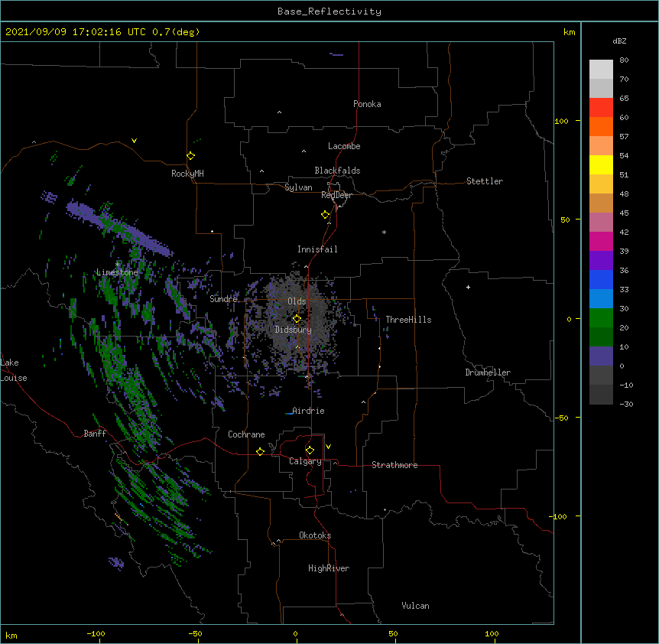
Task: Click the Stettler city label
Action: coord(485,181)
